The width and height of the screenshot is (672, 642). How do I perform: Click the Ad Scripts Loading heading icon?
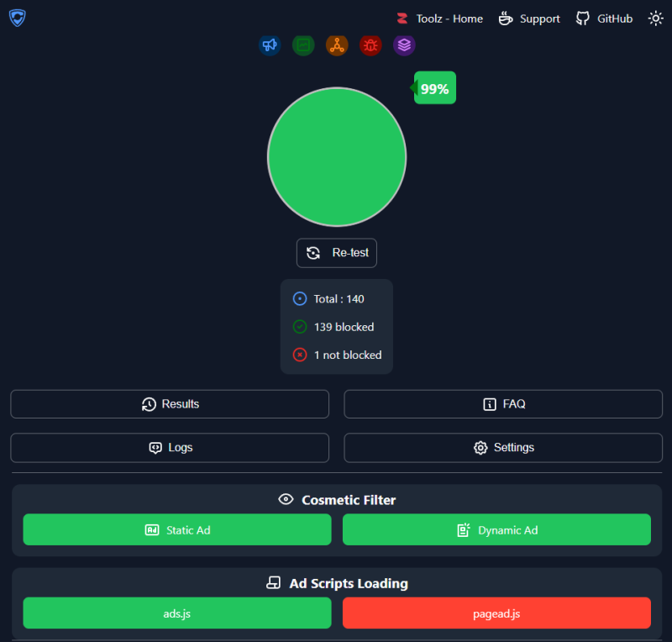[x=274, y=583]
